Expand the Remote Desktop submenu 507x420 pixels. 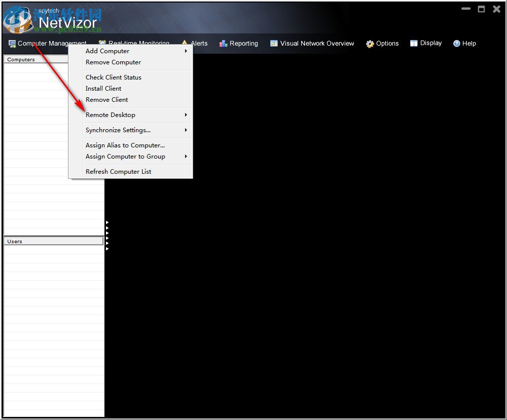(x=186, y=115)
